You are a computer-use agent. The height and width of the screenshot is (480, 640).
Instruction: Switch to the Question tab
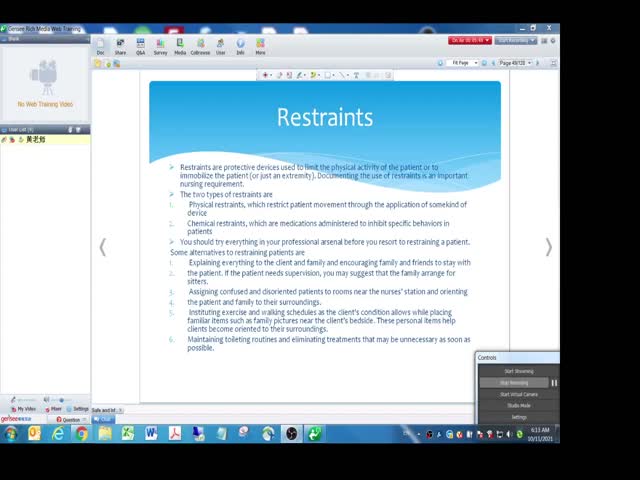(x=68, y=419)
